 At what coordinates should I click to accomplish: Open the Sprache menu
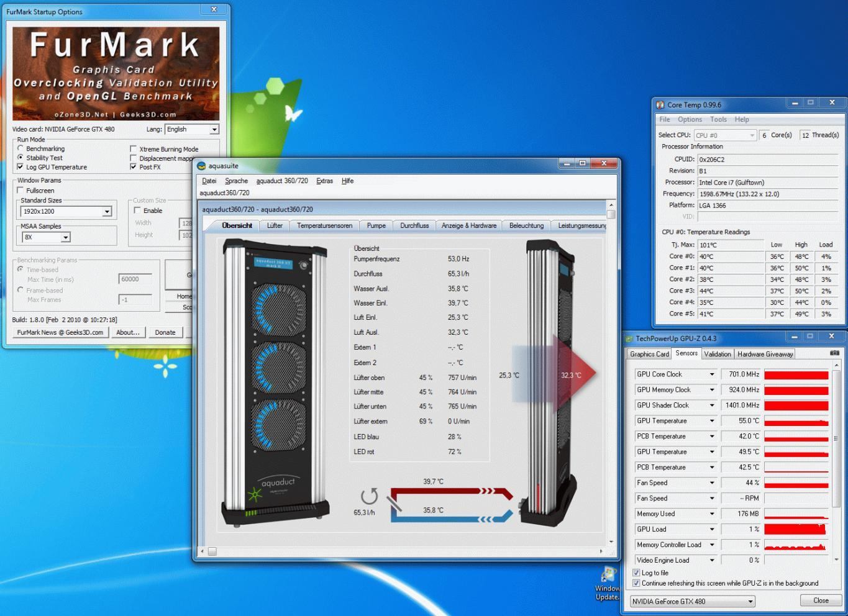coord(236,181)
